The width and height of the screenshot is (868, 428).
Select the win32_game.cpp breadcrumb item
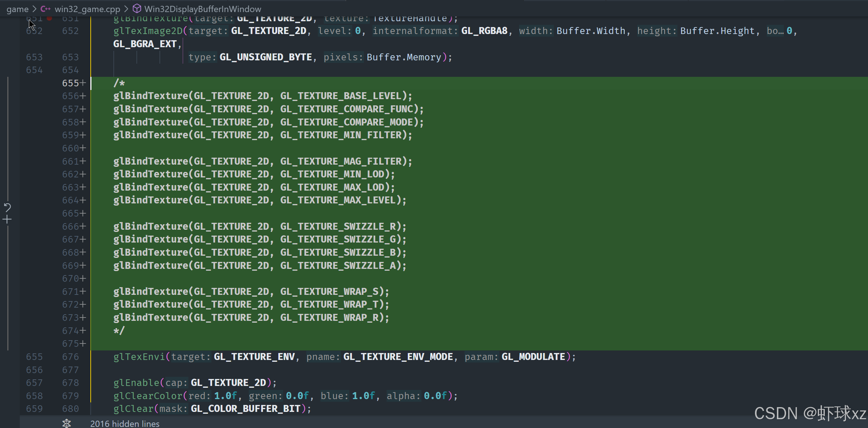click(87, 9)
